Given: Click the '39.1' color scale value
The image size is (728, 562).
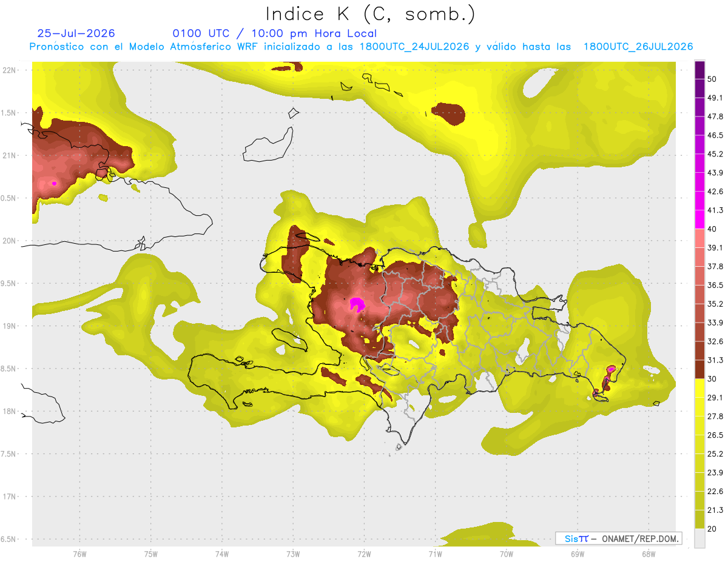Looking at the screenshot, I should click(715, 247).
